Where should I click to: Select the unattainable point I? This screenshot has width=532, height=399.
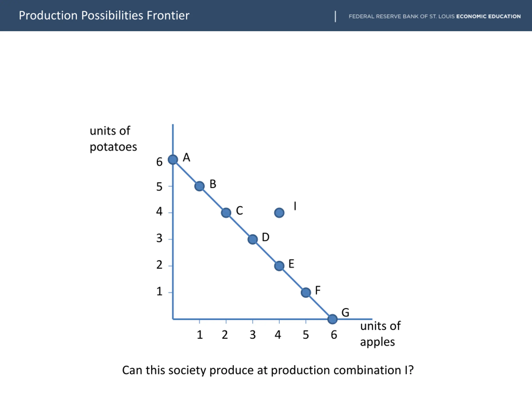click(279, 213)
